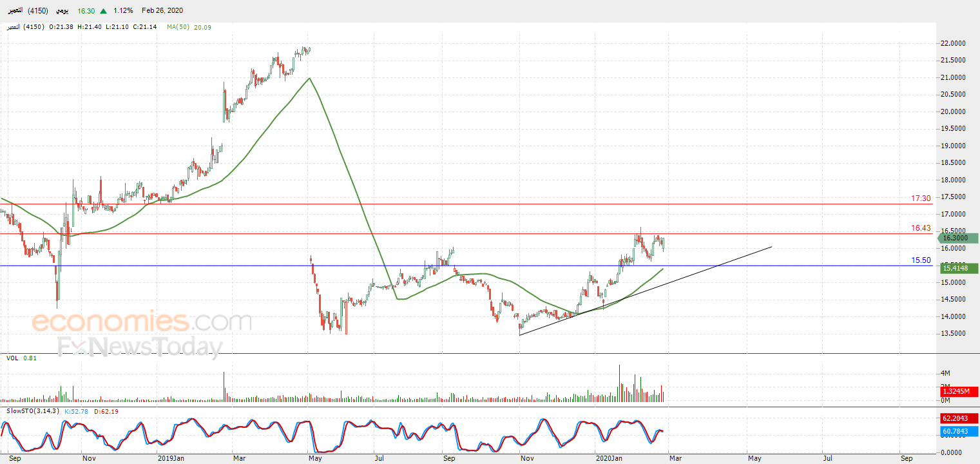Click the 22.0000 price axis label

coord(953,43)
